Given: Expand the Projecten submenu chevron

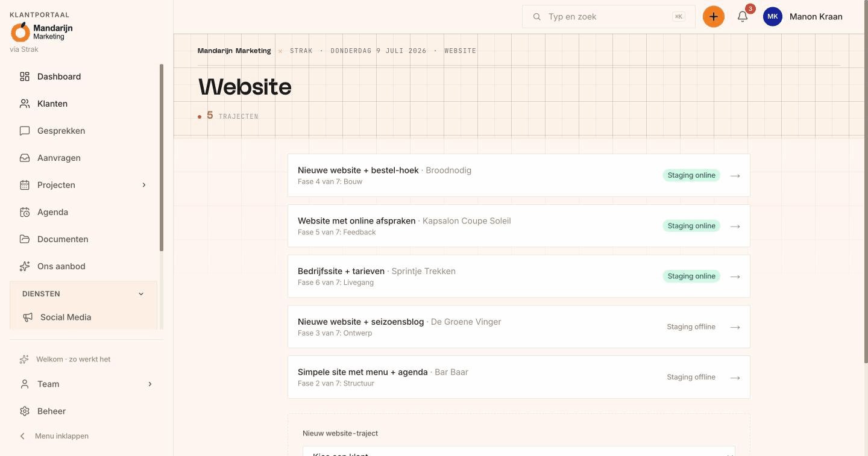Looking at the screenshot, I should click(144, 185).
